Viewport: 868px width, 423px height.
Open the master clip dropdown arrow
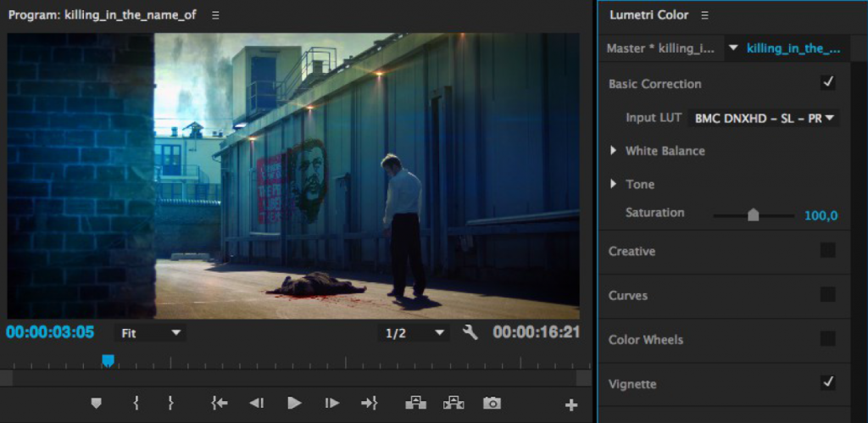(733, 48)
